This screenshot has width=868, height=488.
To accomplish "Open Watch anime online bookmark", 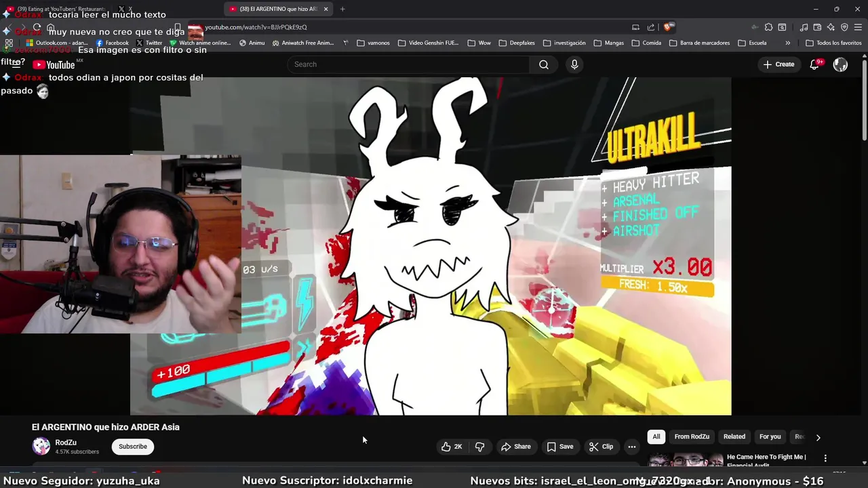I will (200, 43).
